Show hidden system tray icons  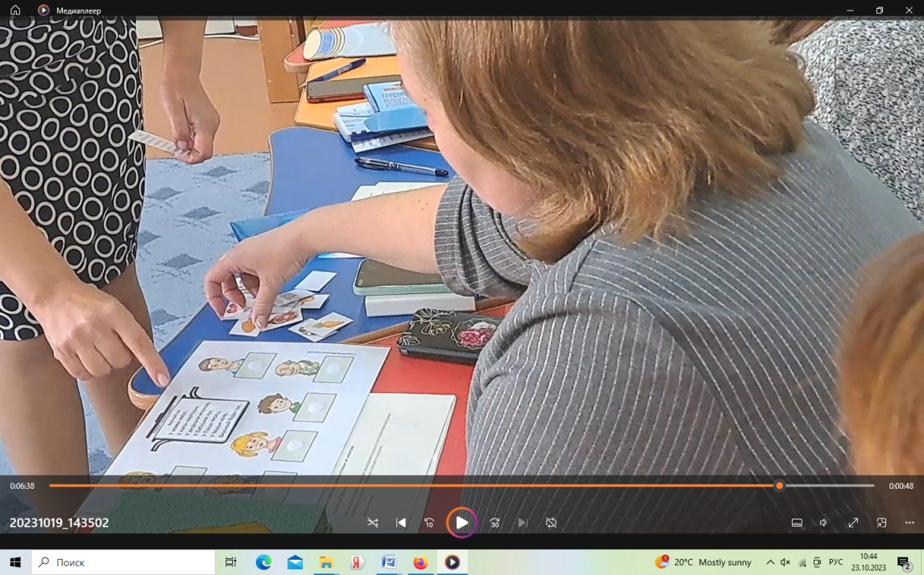coord(770,563)
